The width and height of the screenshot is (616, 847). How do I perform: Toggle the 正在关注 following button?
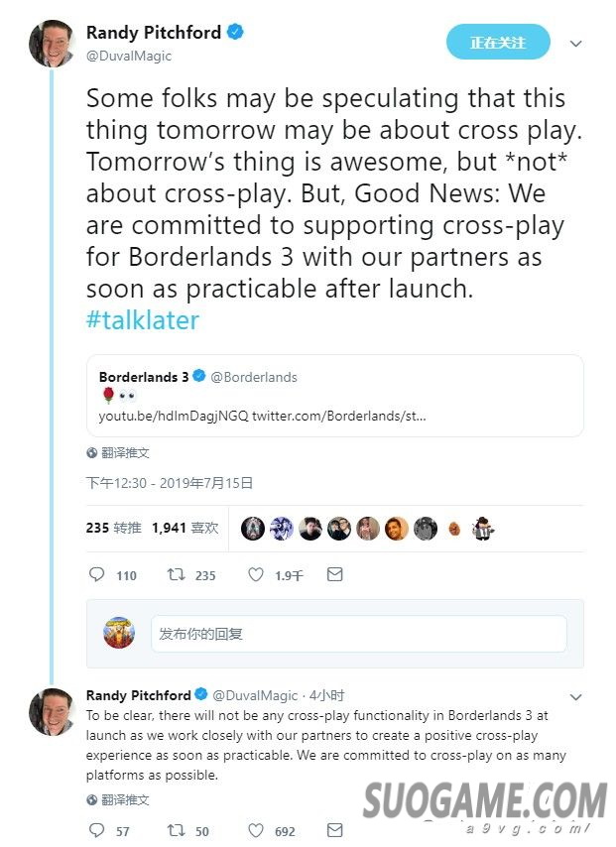coord(497,43)
